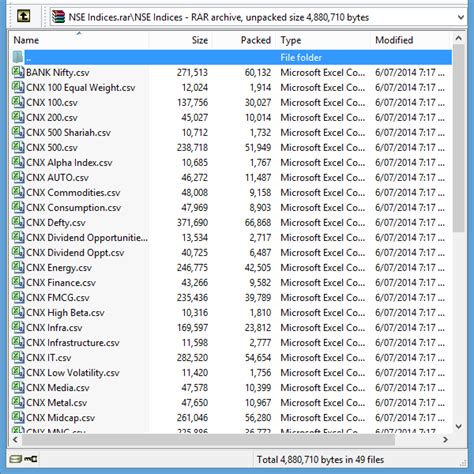This screenshot has height=474, width=474.
Task: Open the archive path dropdown arrow
Action: [461, 17]
